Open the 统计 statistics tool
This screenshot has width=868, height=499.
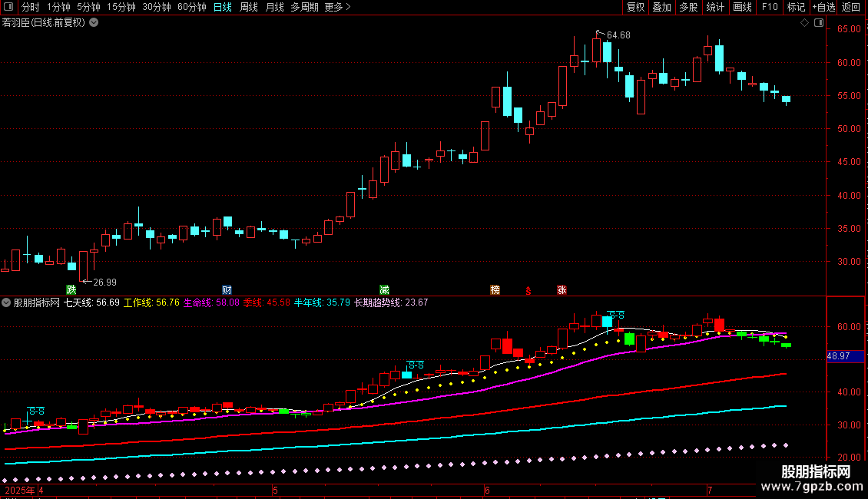click(715, 7)
